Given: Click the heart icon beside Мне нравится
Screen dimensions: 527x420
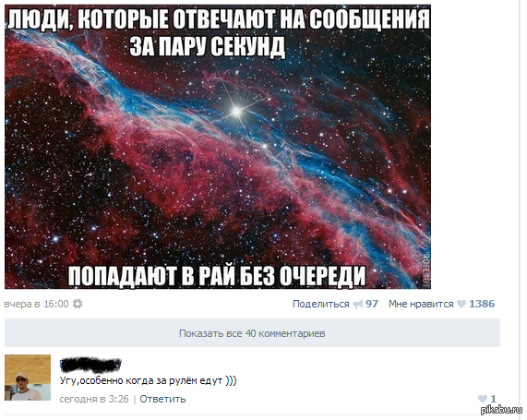Looking at the screenshot, I should [x=461, y=304].
